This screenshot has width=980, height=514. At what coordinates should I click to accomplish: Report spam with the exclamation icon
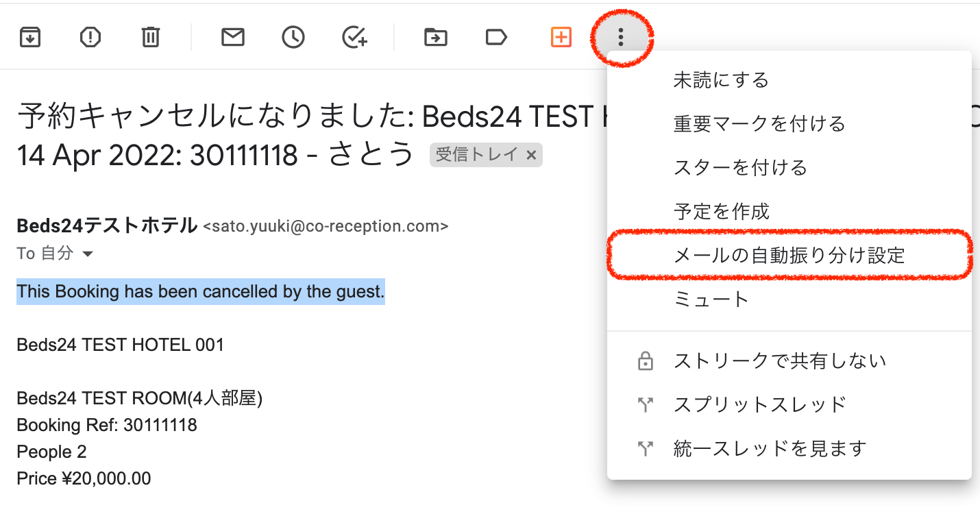pos(90,37)
